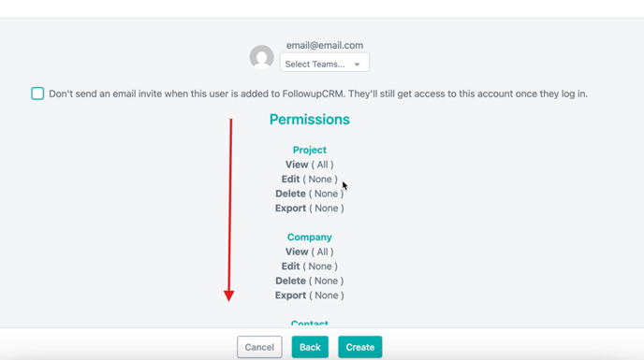Click the user avatar icon

(262, 57)
